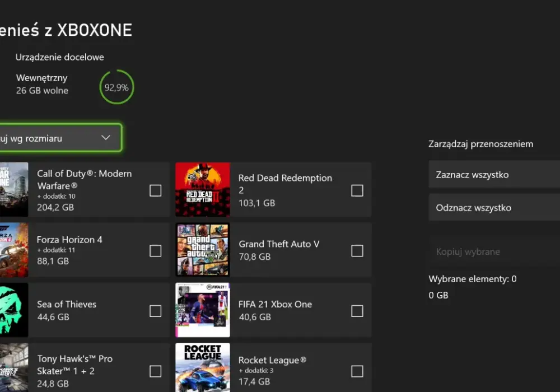560x392 pixels.
Task: Click the 92,9% storage usage ring
Action: 117,87
